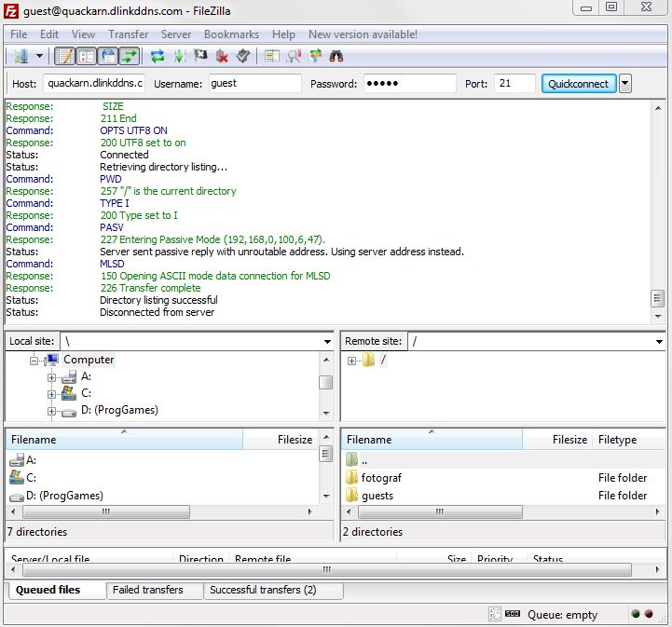The image size is (672, 627).
Task: Sort remote files by Filetype column
Action: point(629,439)
